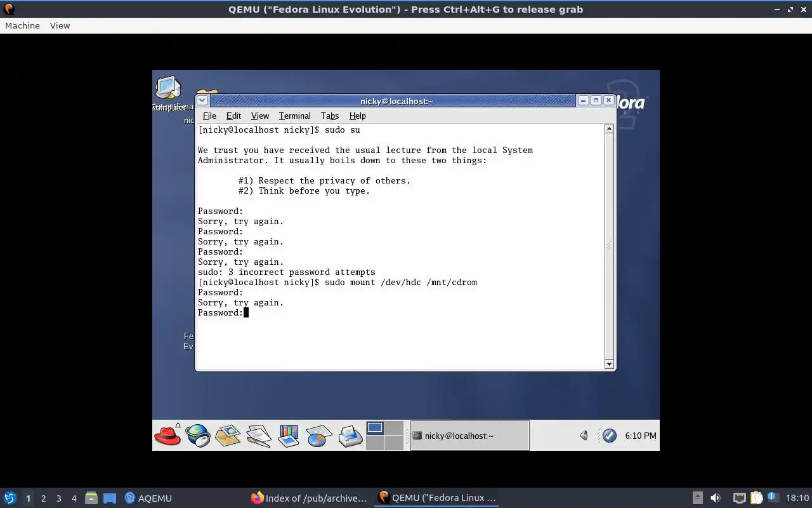
Task: Click the '#2) Think before you type.' line
Action: pos(304,190)
